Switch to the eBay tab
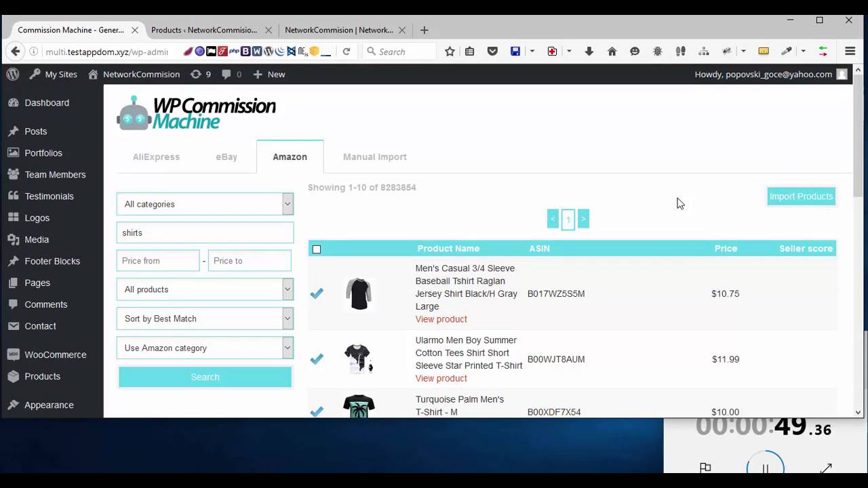The width and height of the screenshot is (868, 488). coord(226,157)
